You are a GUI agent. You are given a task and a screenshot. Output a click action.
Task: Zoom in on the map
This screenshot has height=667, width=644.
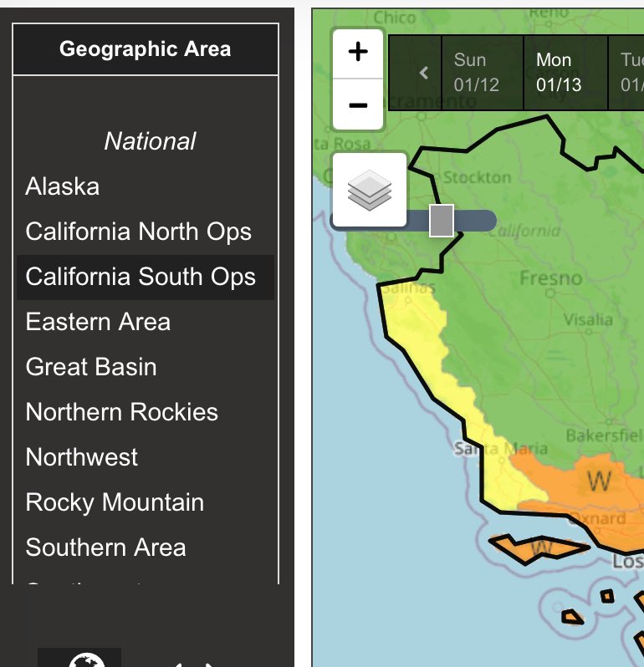click(x=357, y=53)
